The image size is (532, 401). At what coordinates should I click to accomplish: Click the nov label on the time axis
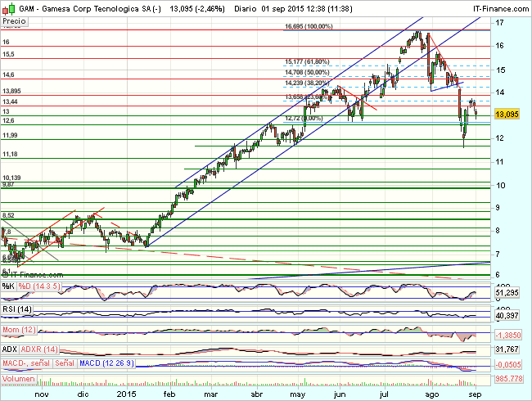click(x=42, y=394)
